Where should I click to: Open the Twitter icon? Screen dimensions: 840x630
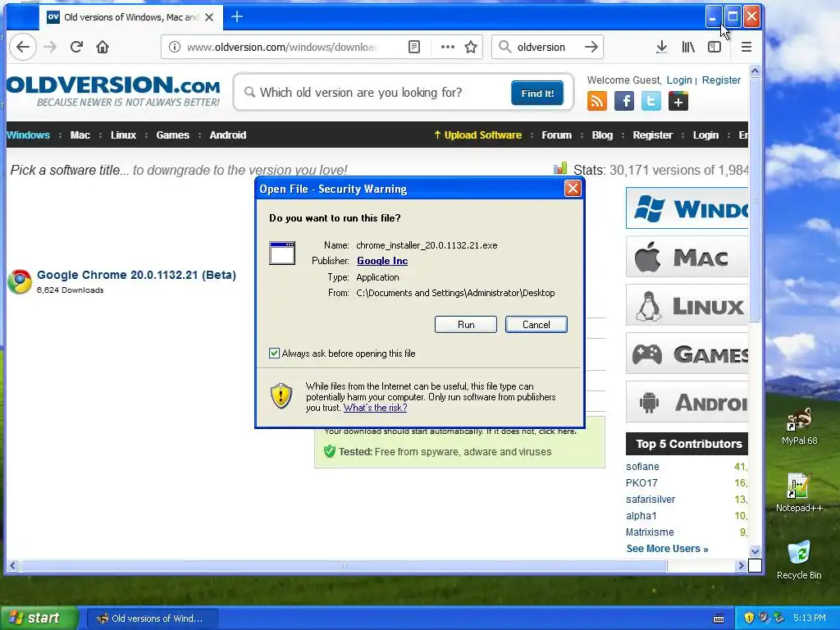point(651,101)
